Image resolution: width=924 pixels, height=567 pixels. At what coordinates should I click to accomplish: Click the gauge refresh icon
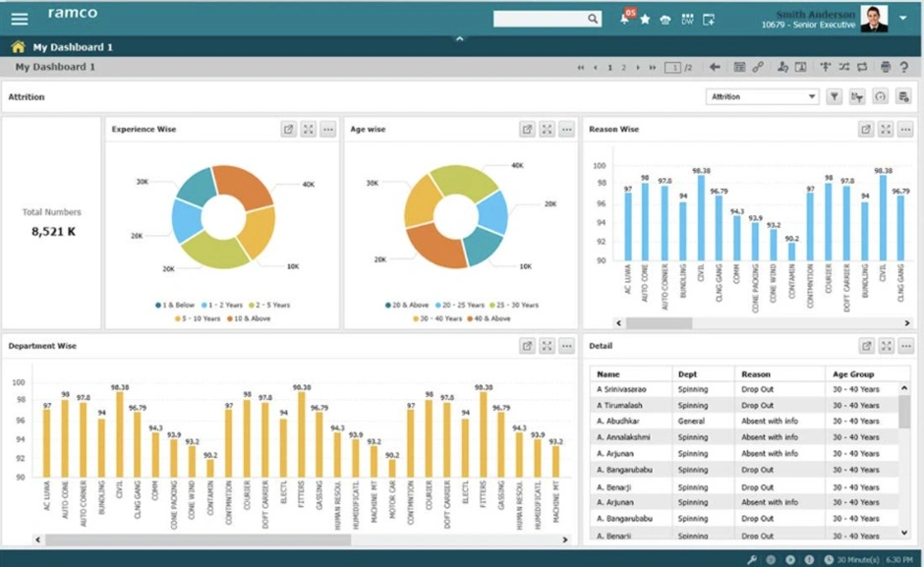coord(880,96)
